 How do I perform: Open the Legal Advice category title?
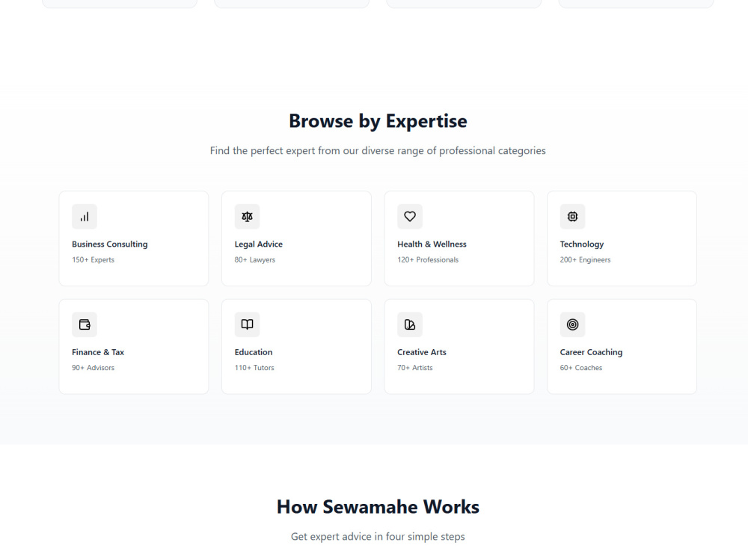pyautogui.click(x=259, y=244)
